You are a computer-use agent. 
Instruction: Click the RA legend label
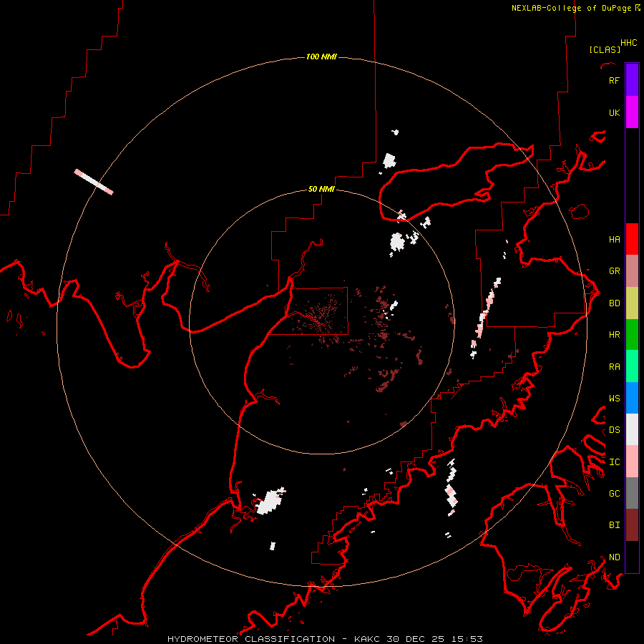point(615,366)
